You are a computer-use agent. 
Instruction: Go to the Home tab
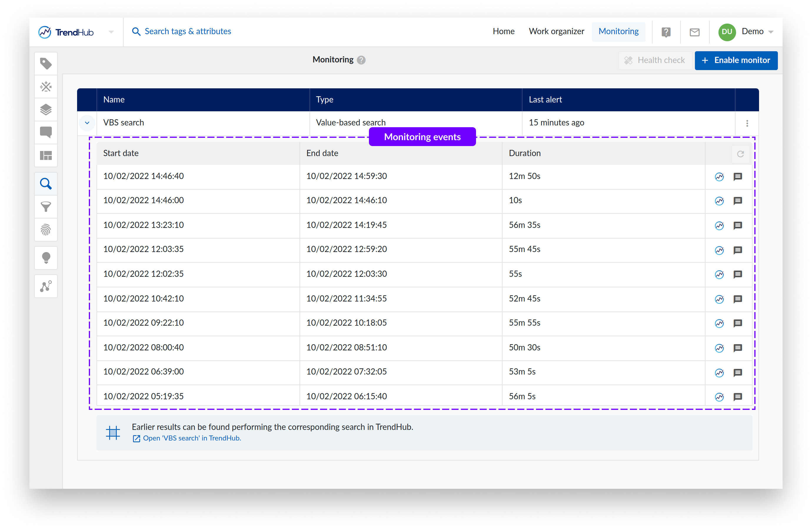point(503,32)
